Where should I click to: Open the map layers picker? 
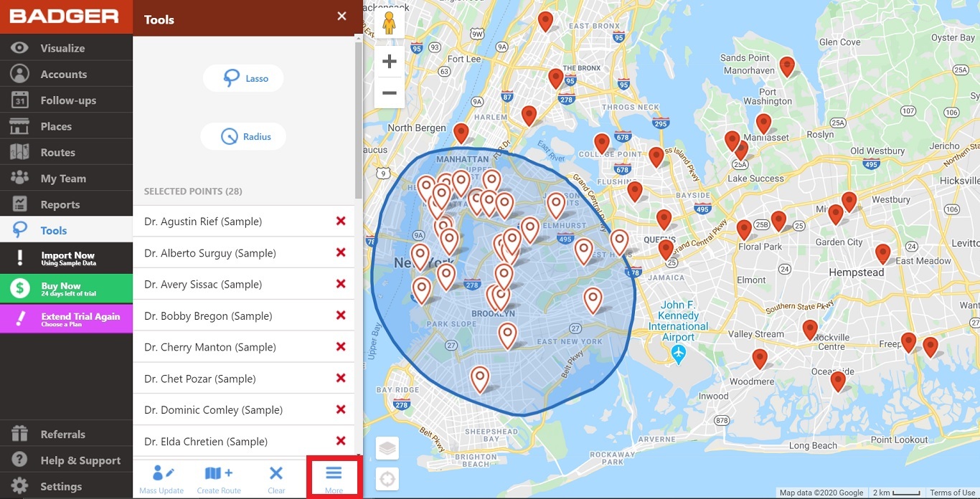[387, 447]
